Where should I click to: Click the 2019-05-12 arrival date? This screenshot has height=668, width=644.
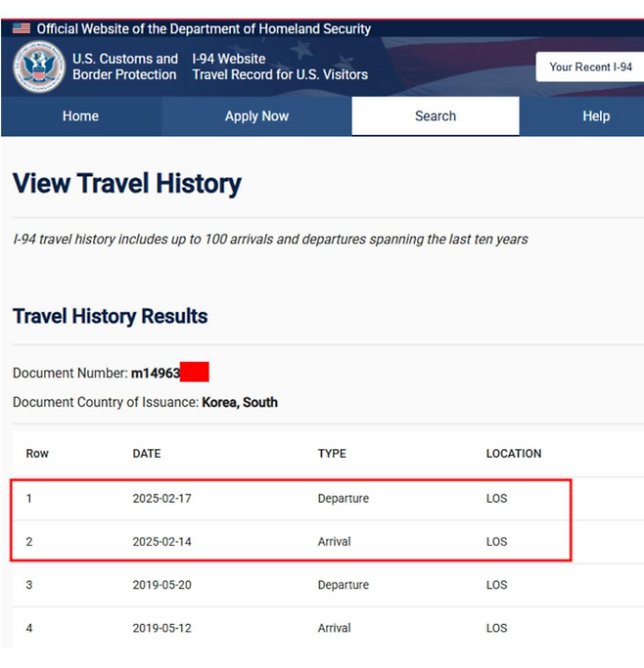click(x=162, y=628)
